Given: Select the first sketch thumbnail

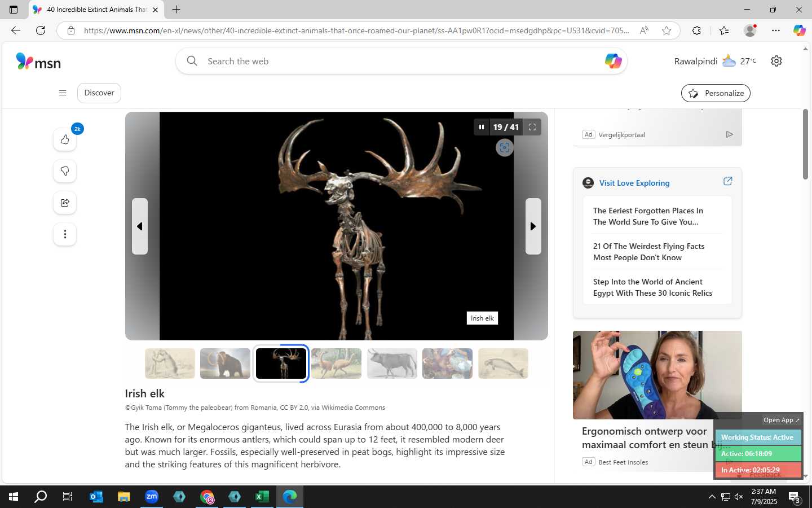Looking at the screenshot, I should coord(170,364).
